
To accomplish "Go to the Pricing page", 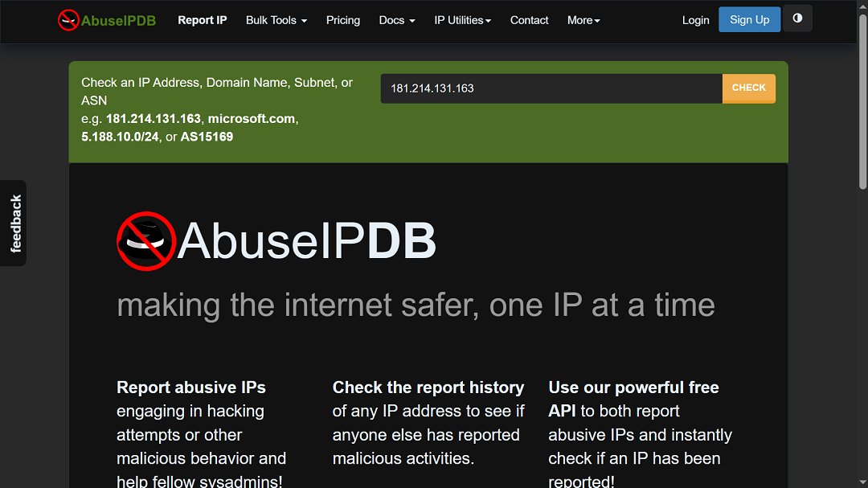I will coord(343,20).
